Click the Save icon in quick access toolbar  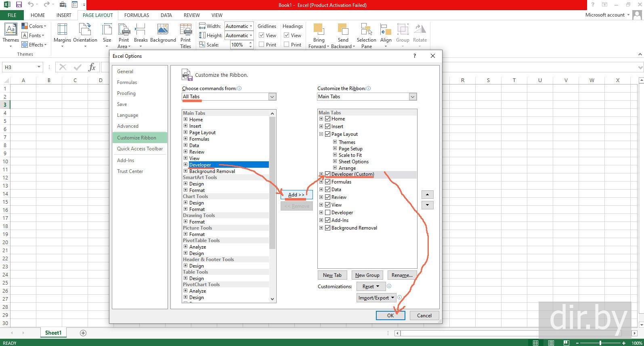[19, 5]
